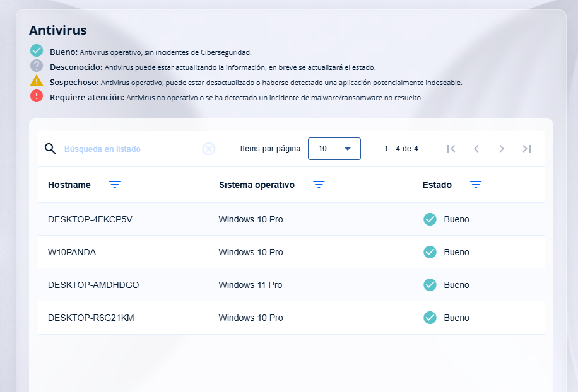Screen dimensions: 578x392
Task: Go to previous page chevron
Action: pos(476,149)
